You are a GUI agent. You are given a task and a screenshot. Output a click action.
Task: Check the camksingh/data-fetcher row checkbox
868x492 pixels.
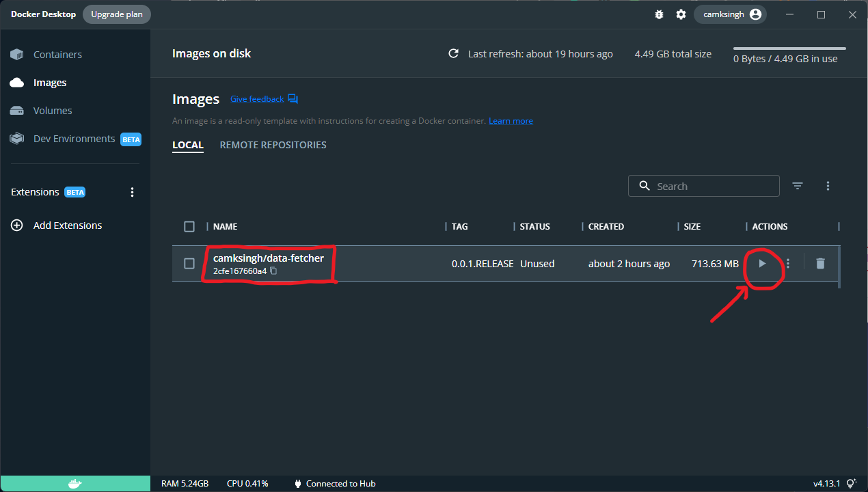click(189, 264)
